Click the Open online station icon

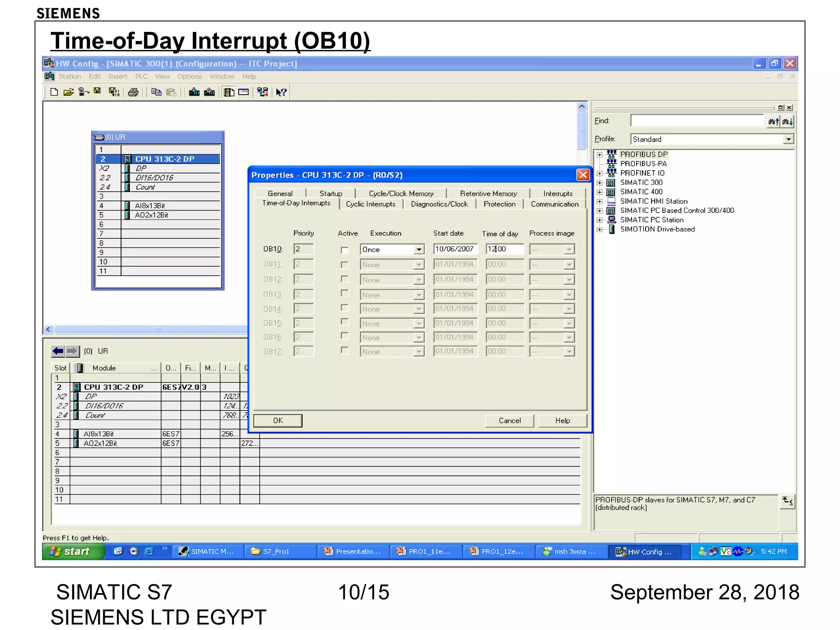pos(84,92)
